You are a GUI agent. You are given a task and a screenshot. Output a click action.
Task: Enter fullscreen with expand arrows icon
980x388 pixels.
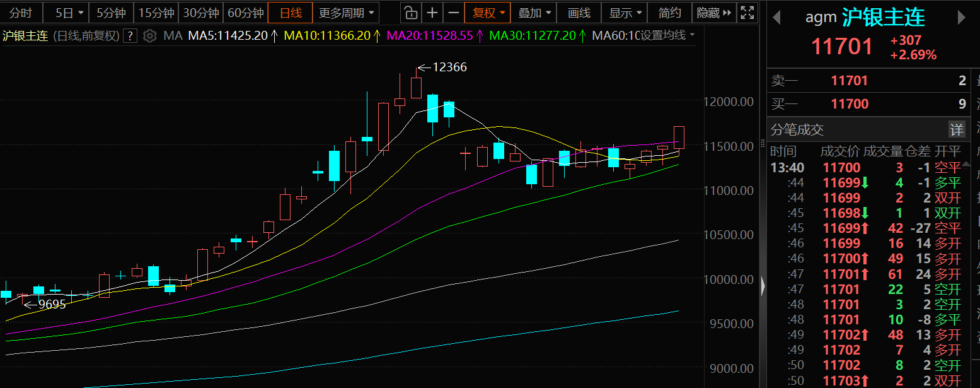tap(747, 13)
